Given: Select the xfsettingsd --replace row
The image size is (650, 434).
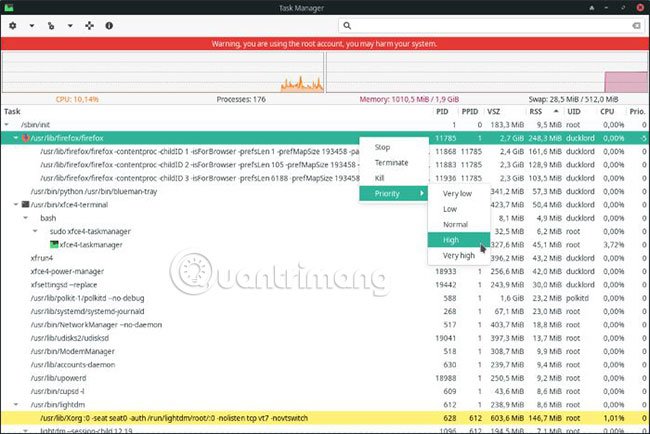Looking at the screenshot, I should click(x=324, y=284).
